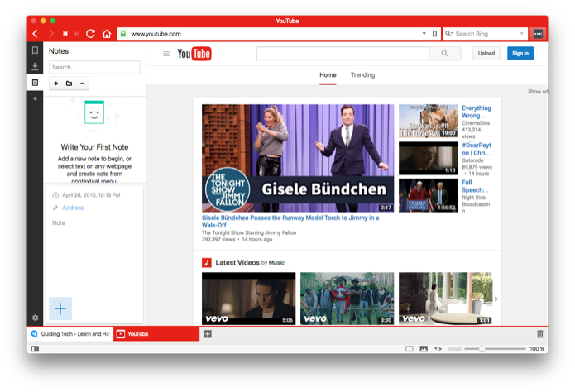575x392 pixels.
Task: Click the fast forward button
Action: pyautogui.click(x=77, y=34)
